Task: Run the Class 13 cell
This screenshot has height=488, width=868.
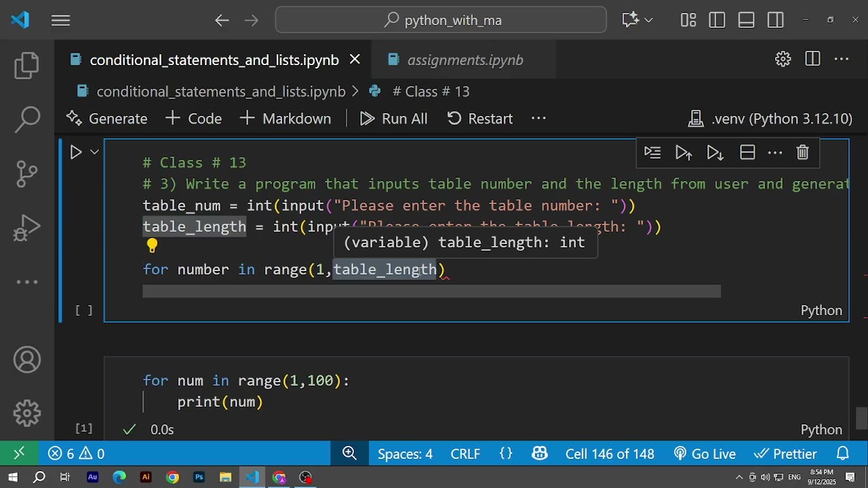Action: pos(76,152)
